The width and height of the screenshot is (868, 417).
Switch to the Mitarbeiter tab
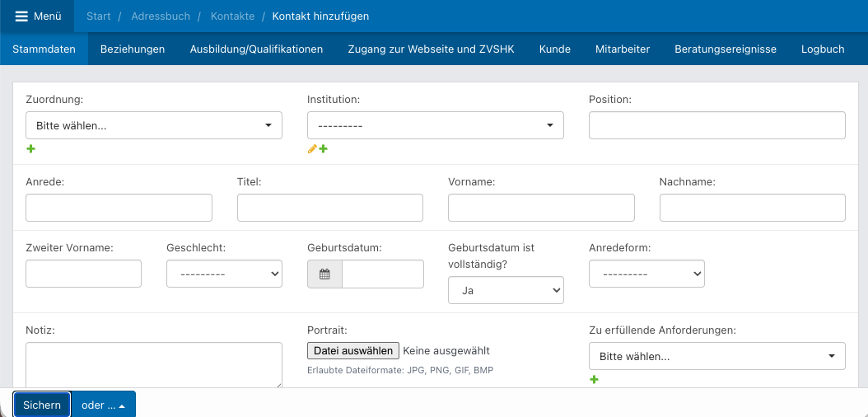pos(623,49)
